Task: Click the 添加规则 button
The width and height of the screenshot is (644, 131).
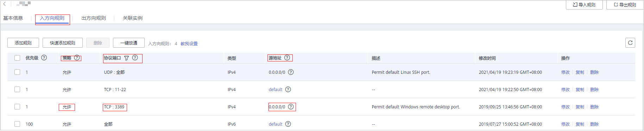Action: [23, 43]
